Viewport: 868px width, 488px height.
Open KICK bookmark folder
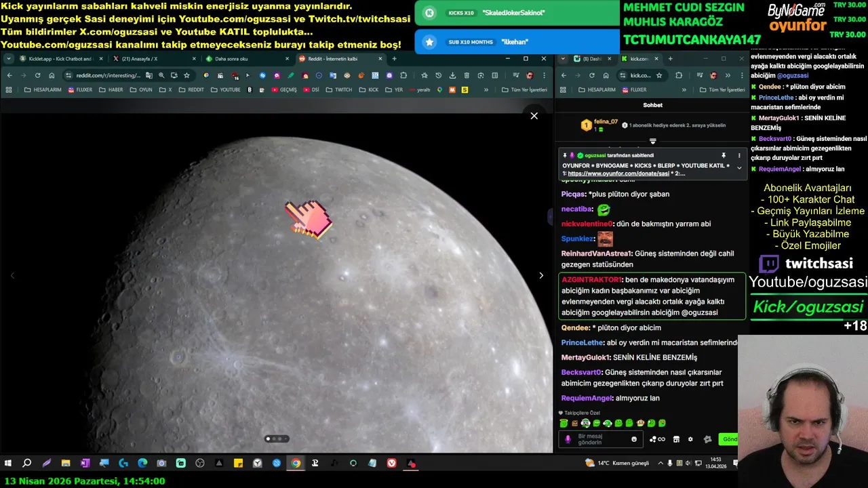point(368,89)
